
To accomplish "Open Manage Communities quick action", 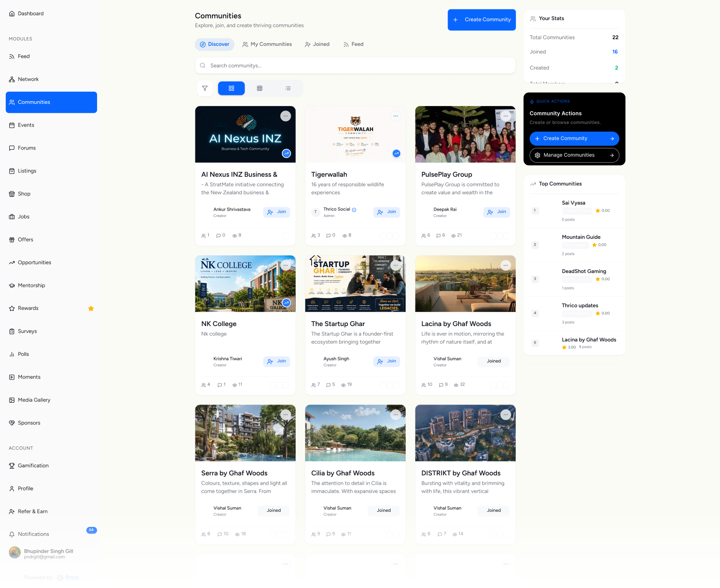I will [x=574, y=155].
